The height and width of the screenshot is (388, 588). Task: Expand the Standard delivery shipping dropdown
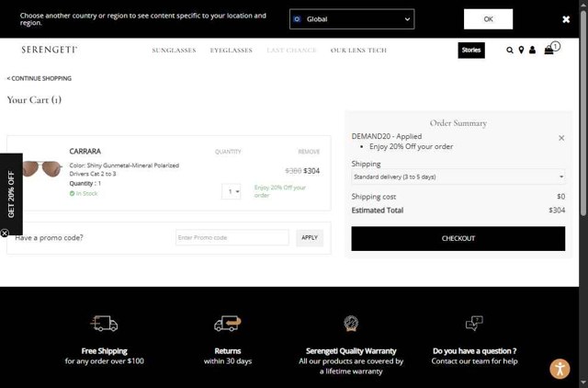[x=458, y=177]
